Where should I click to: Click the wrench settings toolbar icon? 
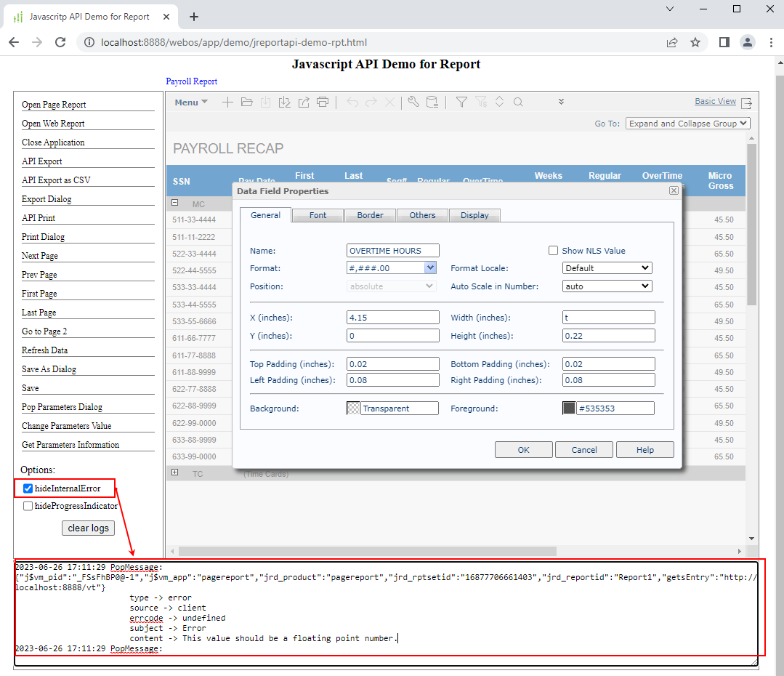pos(413,102)
